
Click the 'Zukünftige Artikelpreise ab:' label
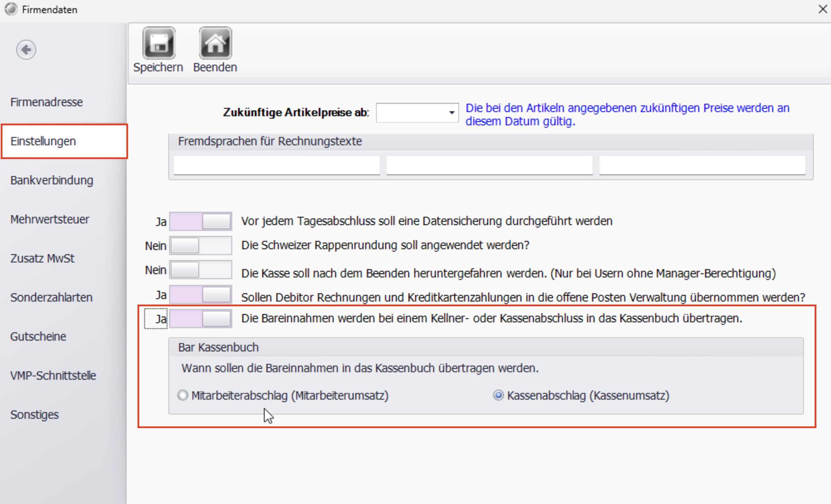point(296,112)
